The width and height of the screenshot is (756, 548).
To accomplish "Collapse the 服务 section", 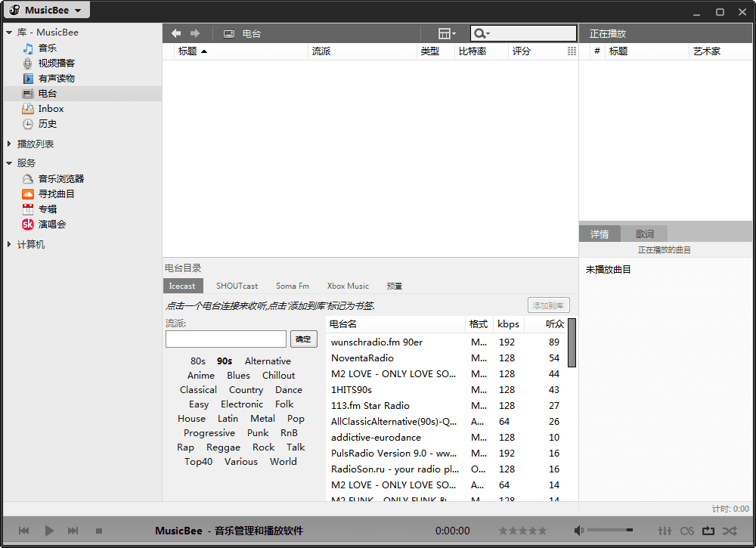I will (9, 163).
